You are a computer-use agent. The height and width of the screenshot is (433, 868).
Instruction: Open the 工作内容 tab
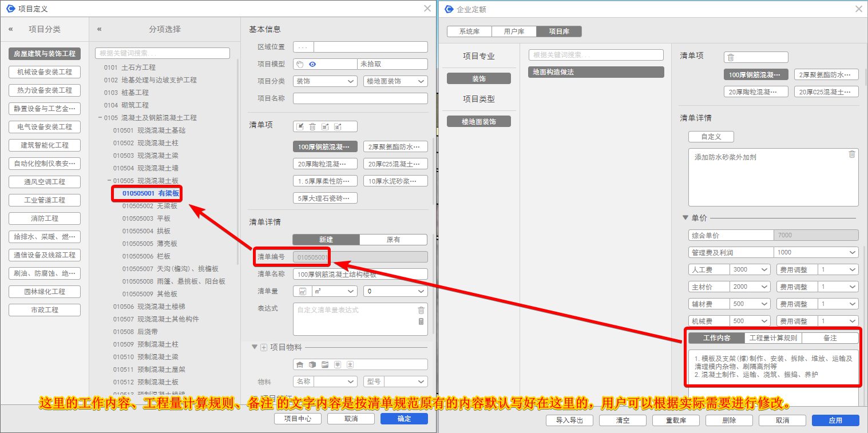(717, 338)
